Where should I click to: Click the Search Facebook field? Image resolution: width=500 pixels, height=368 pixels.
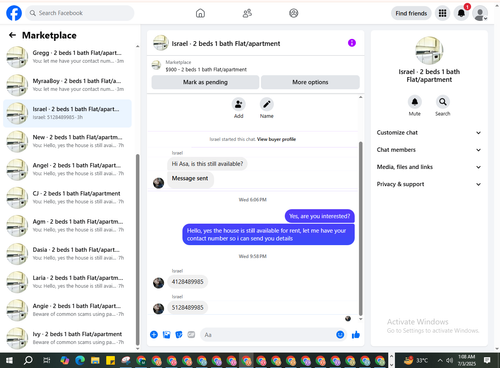(80, 13)
